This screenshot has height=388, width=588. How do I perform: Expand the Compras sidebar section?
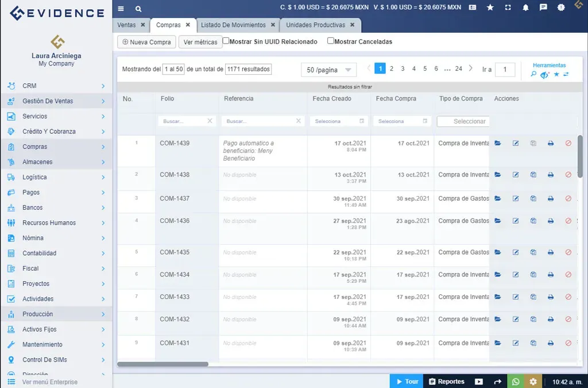34,147
